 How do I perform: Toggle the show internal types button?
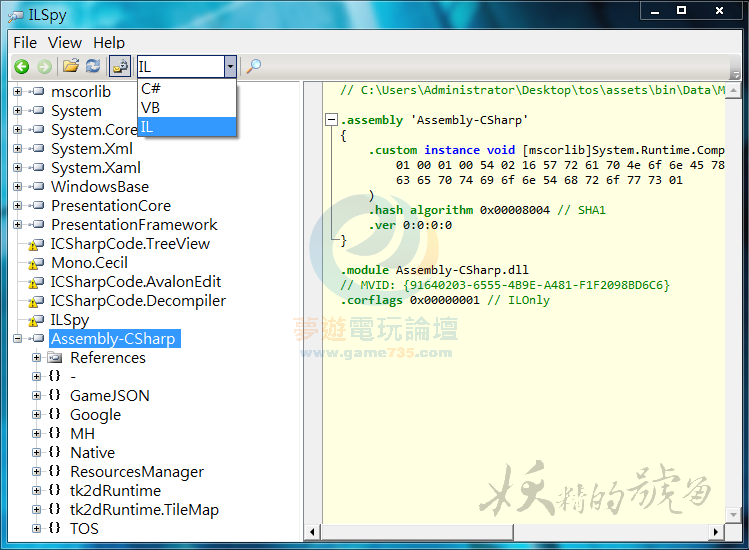[120, 66]
